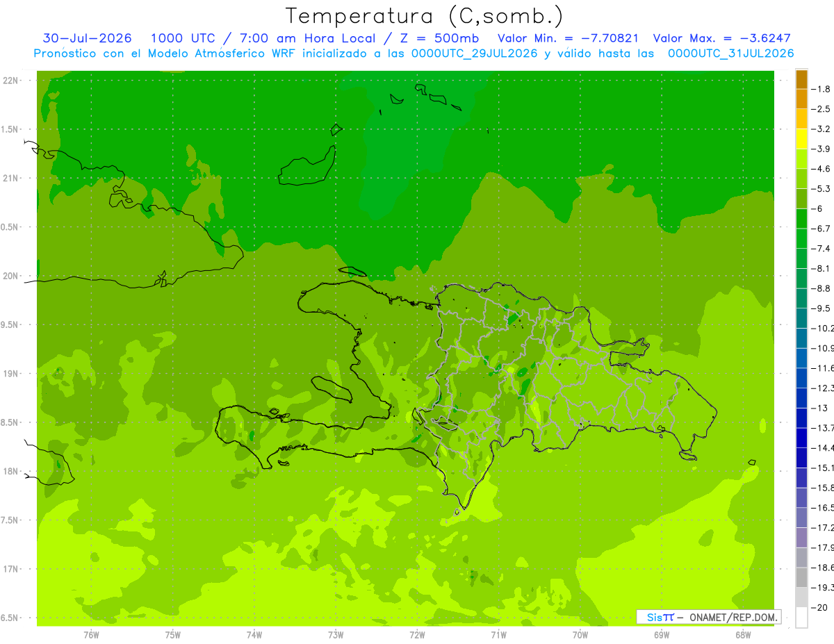Click the -2.5 colorbar label
Screen dimensions: 834x644
pos(821,109)
